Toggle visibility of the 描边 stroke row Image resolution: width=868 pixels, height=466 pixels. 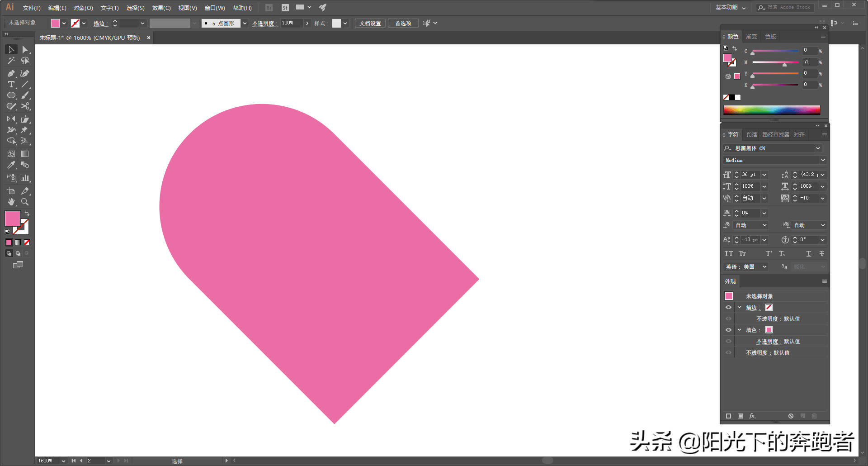[x=728, y=308]
